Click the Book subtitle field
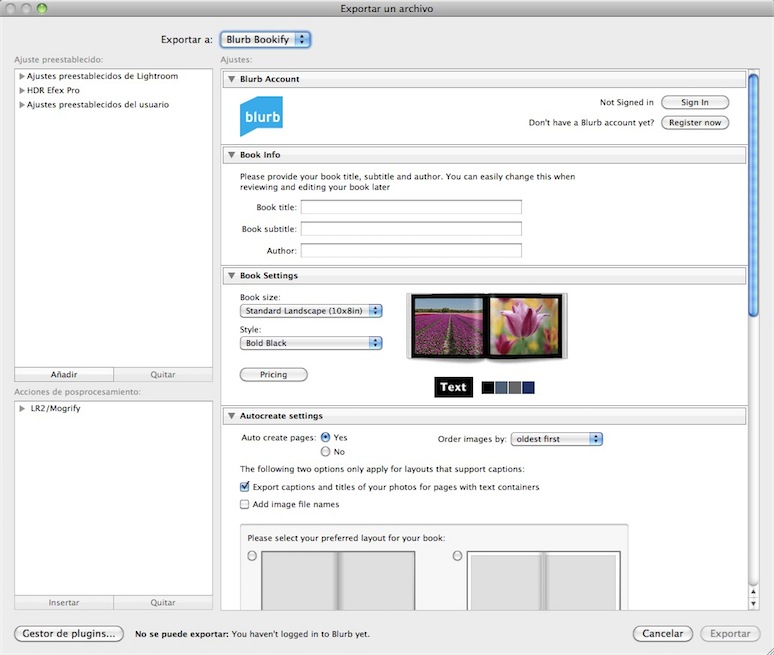The height and width of the screenshot is (655, 774). [411, 229]
